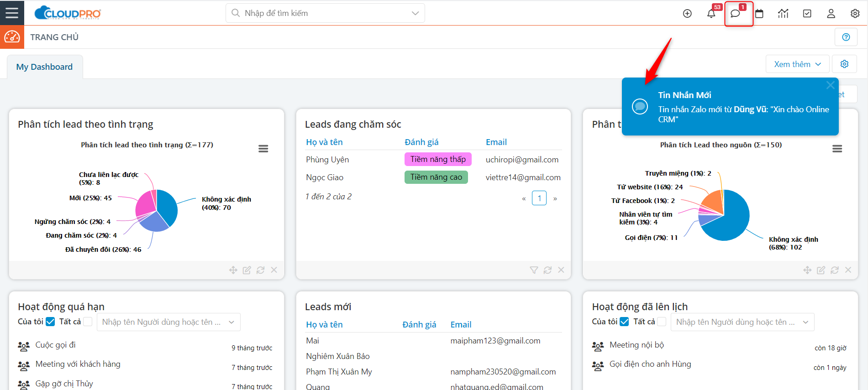Remove the Leads đang chăm sóc widget
Viewport: 868px width, 390px height.
(x=561, y=270)
